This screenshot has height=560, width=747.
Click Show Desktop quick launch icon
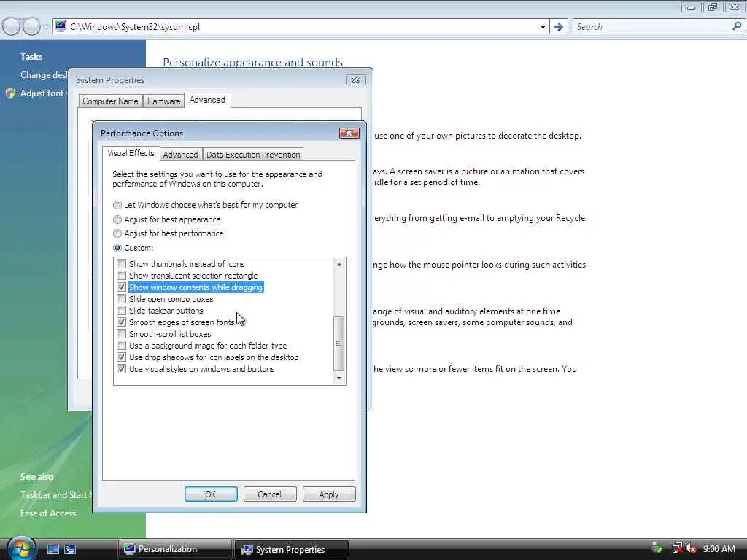click(53, 550)
